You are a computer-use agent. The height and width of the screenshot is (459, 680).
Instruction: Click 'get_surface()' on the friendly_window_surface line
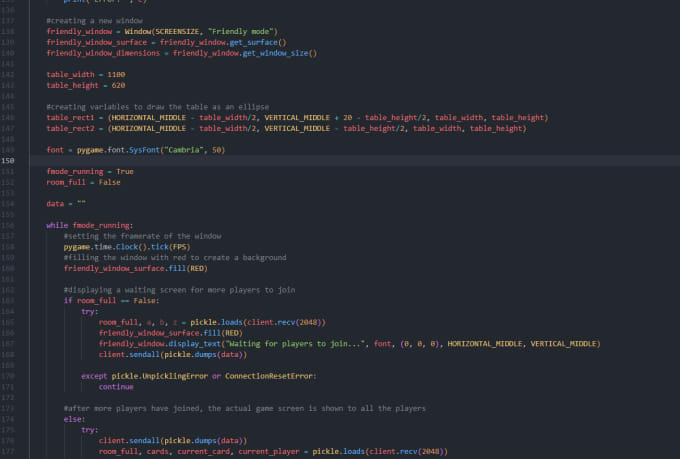[x=258, y=43]
